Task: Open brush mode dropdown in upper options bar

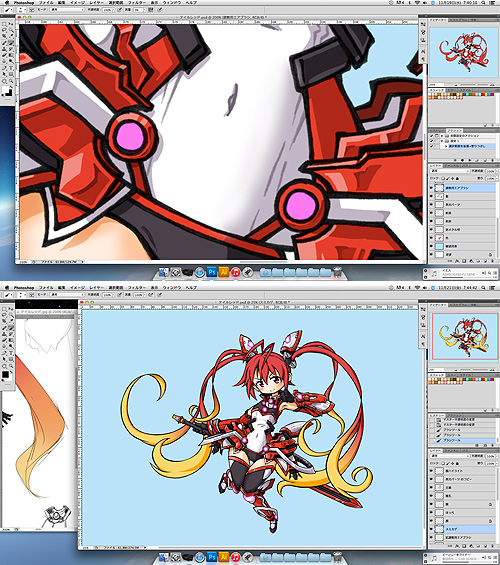Action: pyautogui.click(x=67, y=10)
